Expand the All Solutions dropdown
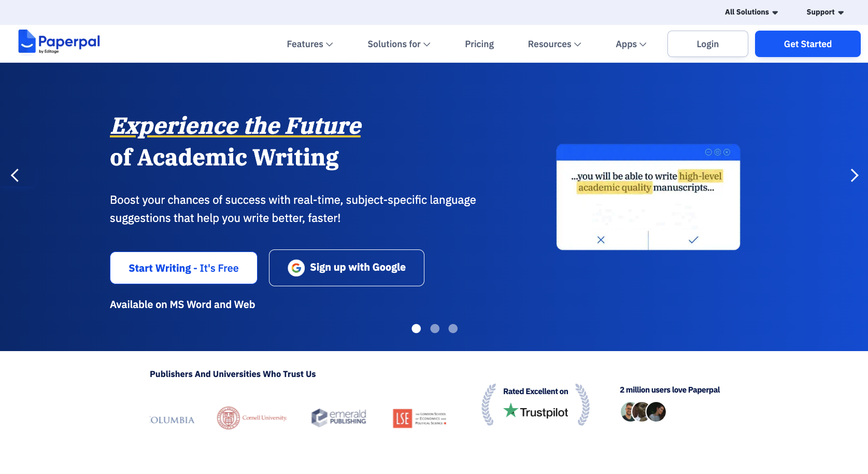This screenshot has height=474, width=868. pyautogui.click(x=751, y=12)
